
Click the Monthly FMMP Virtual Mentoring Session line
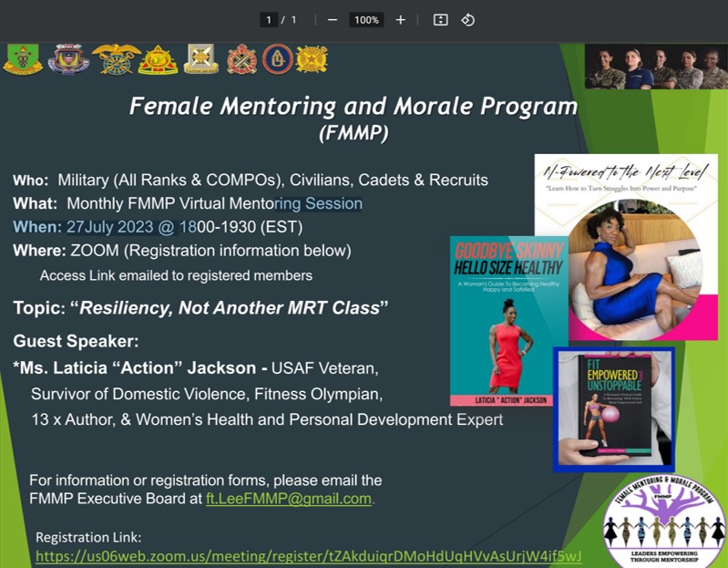[x=188, y=203]
